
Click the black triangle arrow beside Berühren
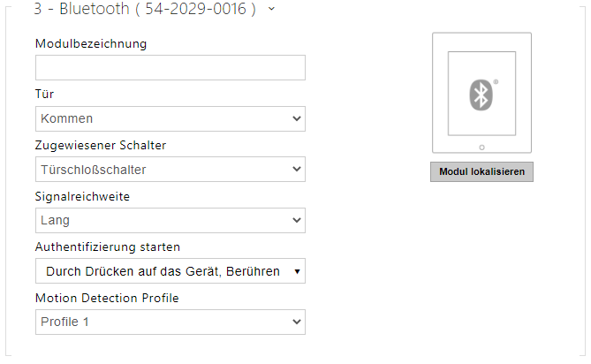(x=297, y=271)
